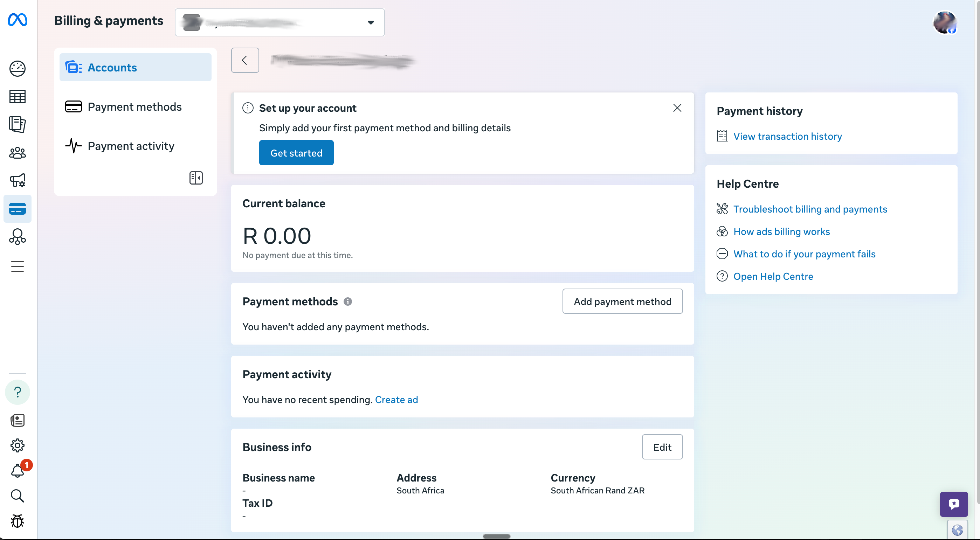The height and width of the screenshot is (540, 980).
Task: Click the notifications bell icon
Action: click(18, 471)
